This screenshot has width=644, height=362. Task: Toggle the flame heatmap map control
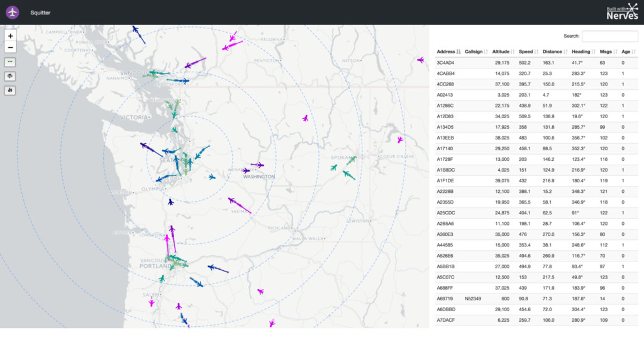pos(10,90)
